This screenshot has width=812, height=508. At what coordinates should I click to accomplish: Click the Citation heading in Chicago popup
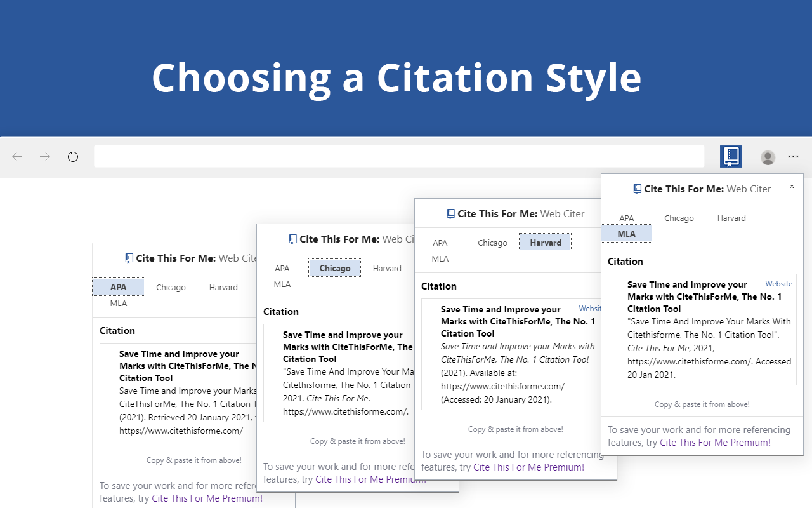(x=281, y=311)
